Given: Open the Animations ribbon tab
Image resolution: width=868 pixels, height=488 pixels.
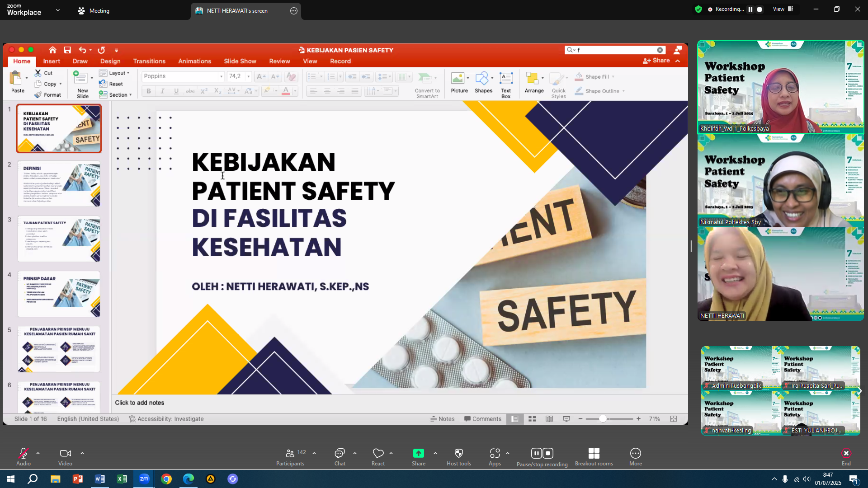Looking at the screenshot, I should click(x=194, y=61).
